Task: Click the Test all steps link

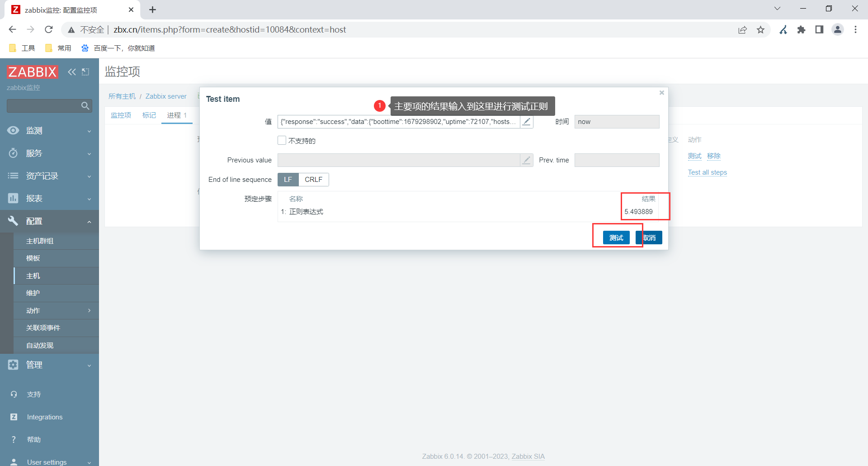Action: coord(708,172)
